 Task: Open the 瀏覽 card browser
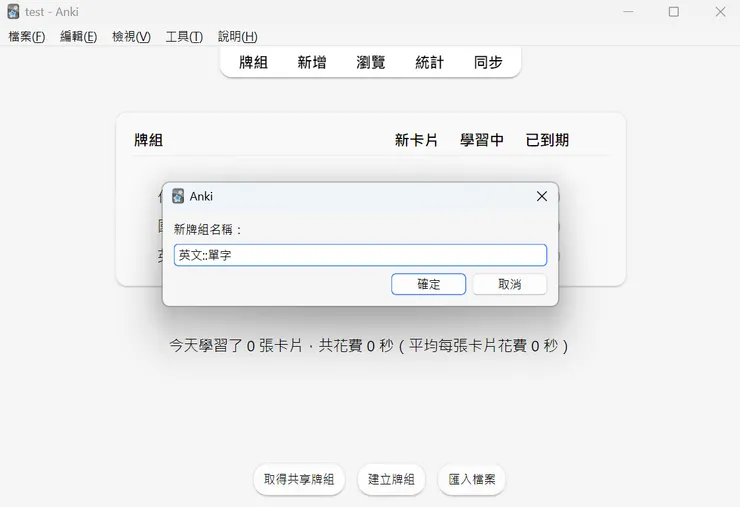[370, 62]
